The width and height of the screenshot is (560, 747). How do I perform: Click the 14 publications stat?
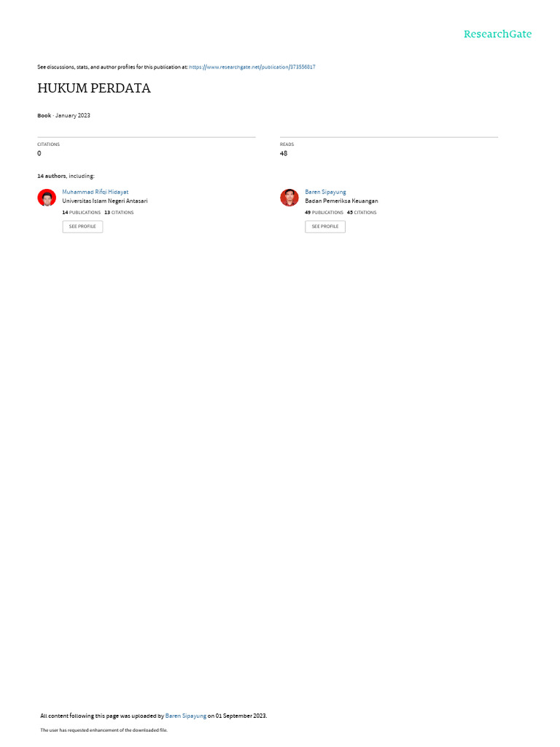[x=82, y=212]
